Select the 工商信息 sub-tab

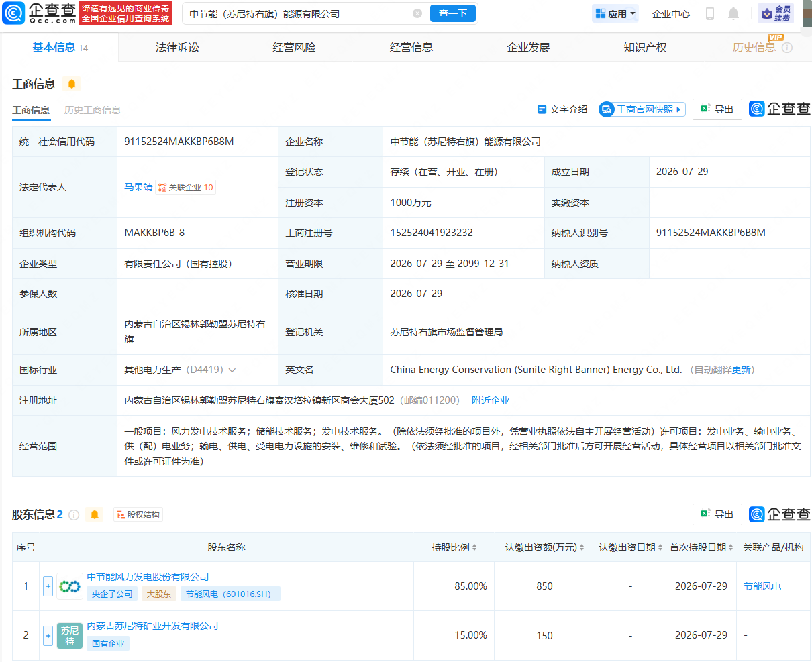(31, 110)
